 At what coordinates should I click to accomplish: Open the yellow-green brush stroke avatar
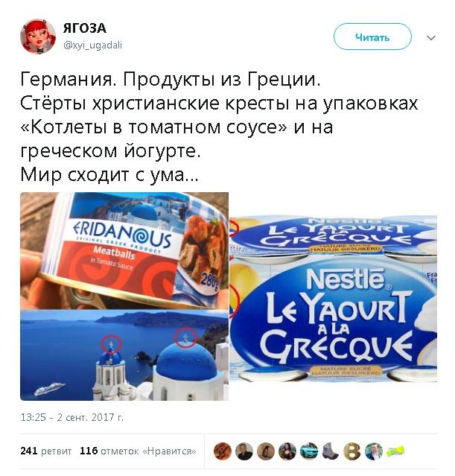[395, 451]
